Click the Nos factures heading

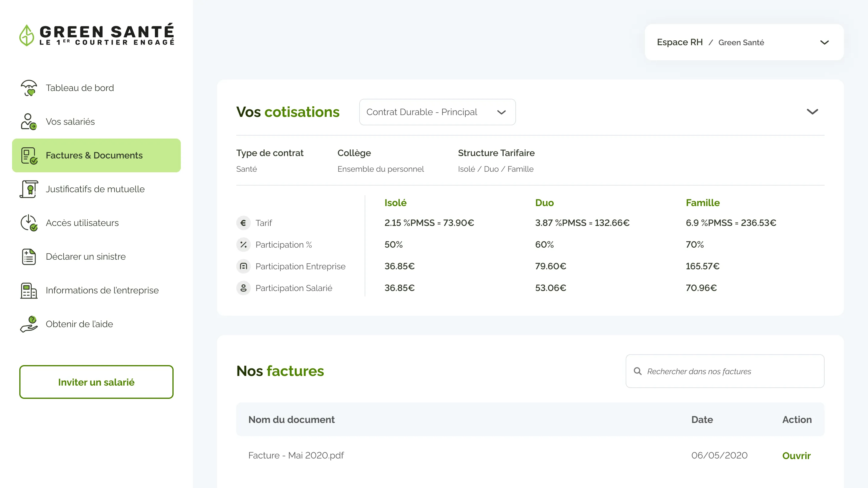280,371
